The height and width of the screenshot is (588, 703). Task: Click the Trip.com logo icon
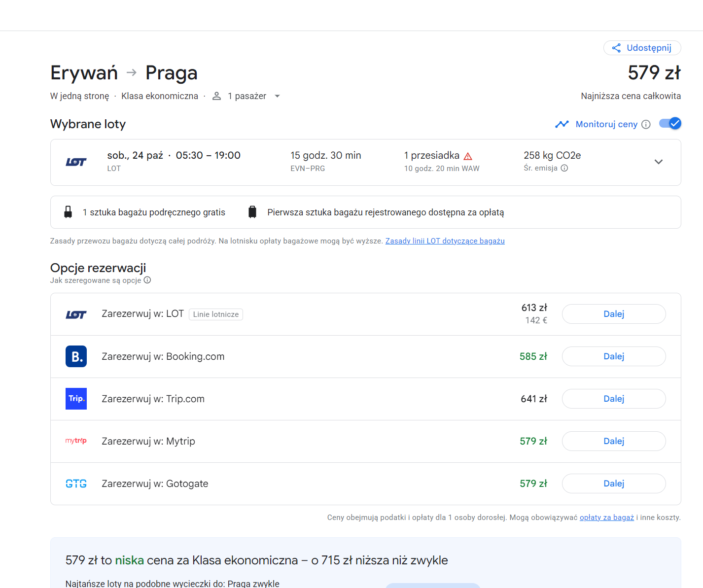[x=76, y=399]
